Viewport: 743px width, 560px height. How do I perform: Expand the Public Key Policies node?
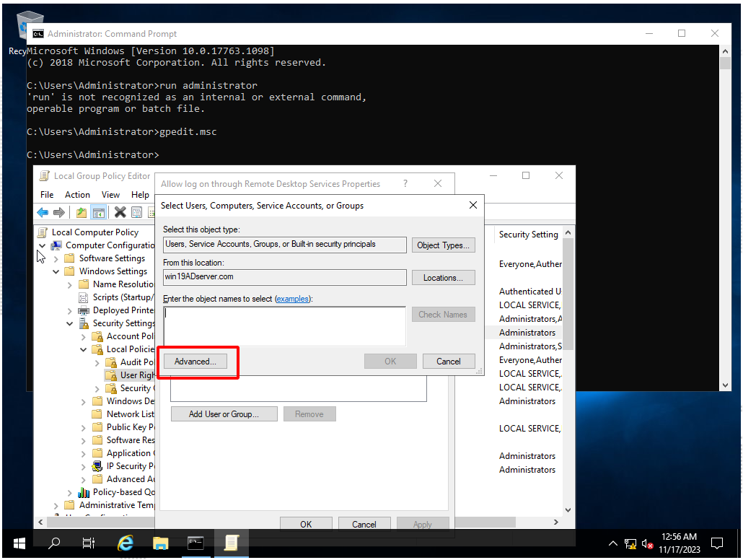click(84, 427)
